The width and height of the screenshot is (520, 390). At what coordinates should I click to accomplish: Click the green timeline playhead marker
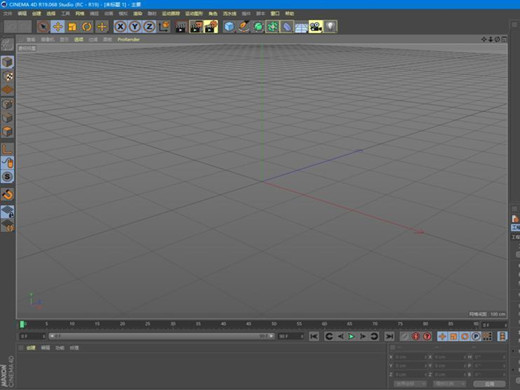point(22,324)
